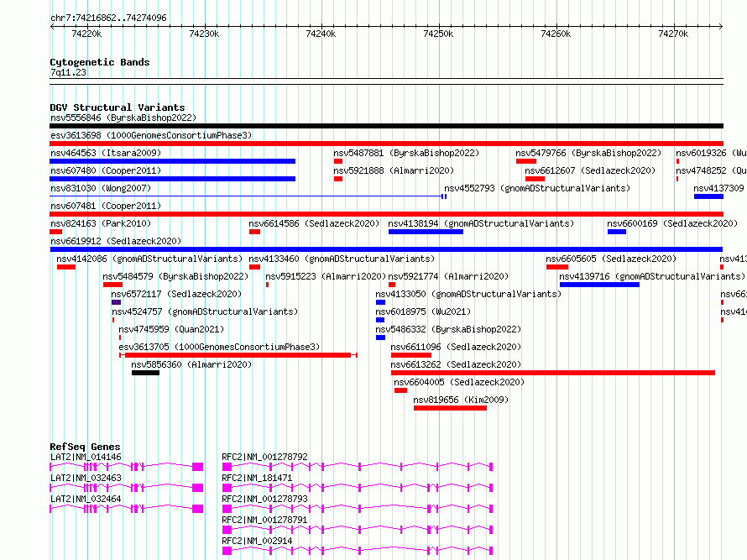Open the nsv6611096 (Sedlazeck2020) label
The image size is (747, 560).
coord(456,347)
